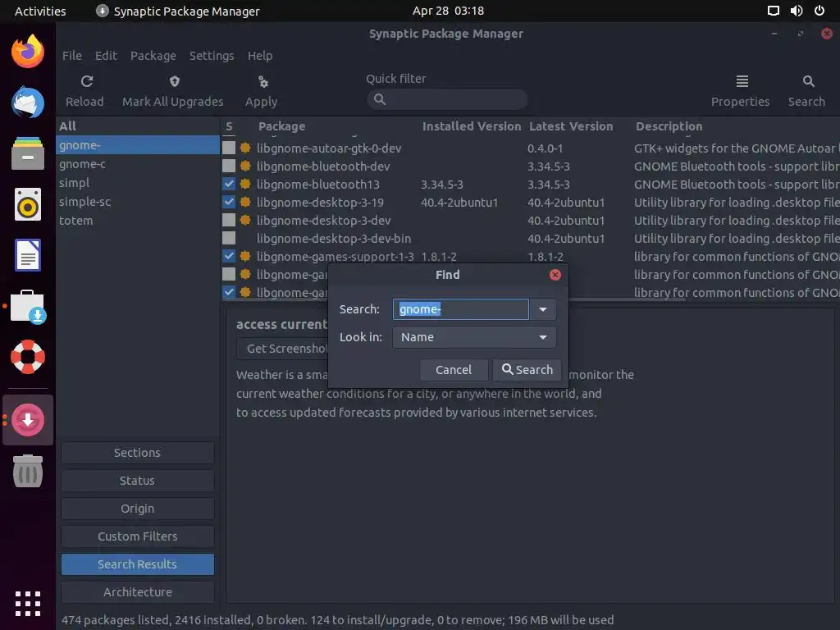Viewport: 840px width, 630px height.
Task: Click Search button in Find dialog
Action: 527,370
